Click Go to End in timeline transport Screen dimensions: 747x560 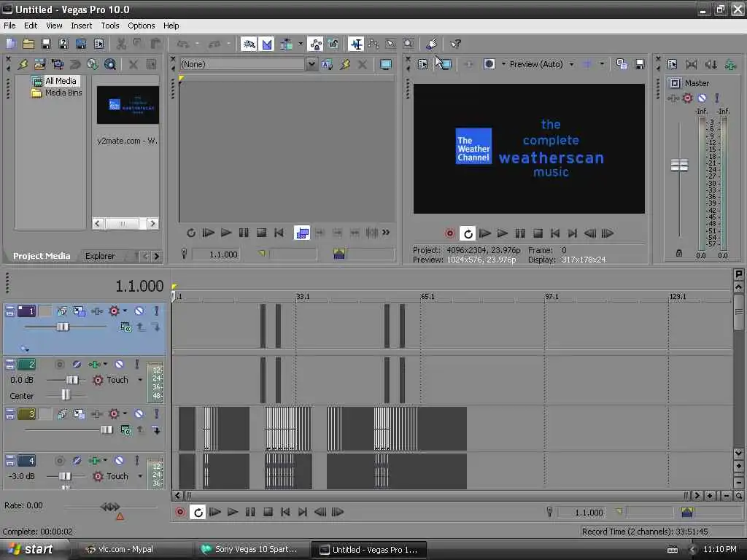click(303, 513)
